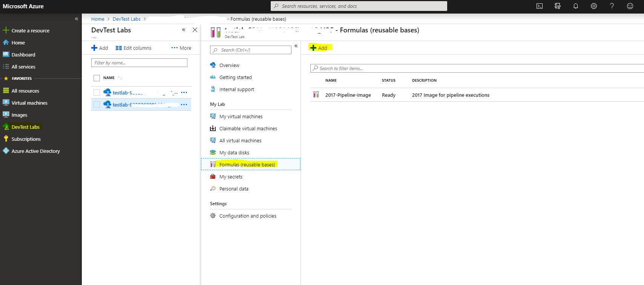This screenshot has width=644, height=285.
Task: Collapse the lab resource menu
Action: [x=296, y=46]
